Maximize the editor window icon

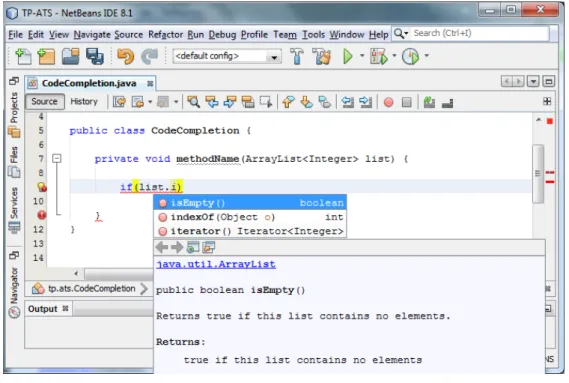point(549,81)
